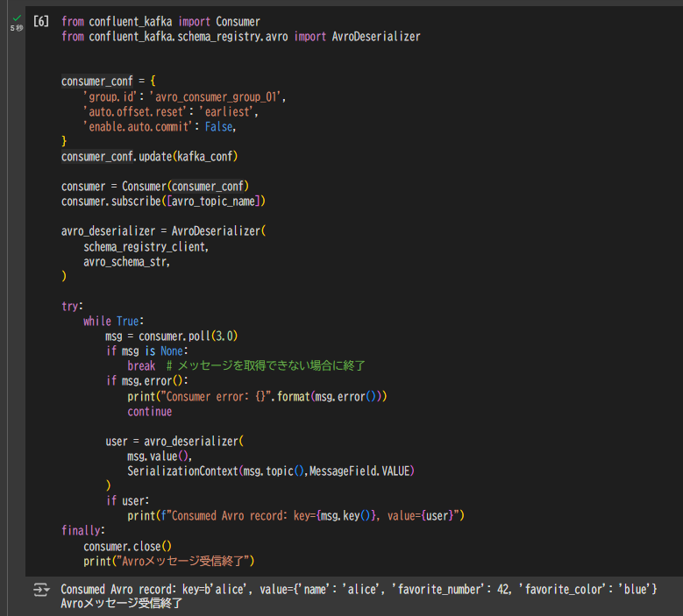The height and width of the screenshot is (616, 683).
Task: Click the 'group.id' config entry line
Action: coord(185,96)
